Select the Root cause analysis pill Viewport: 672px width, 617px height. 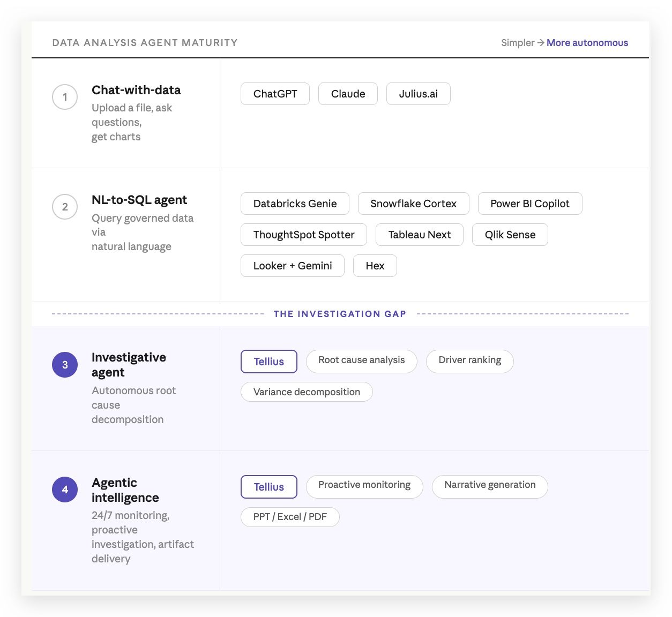click(362, 360)
